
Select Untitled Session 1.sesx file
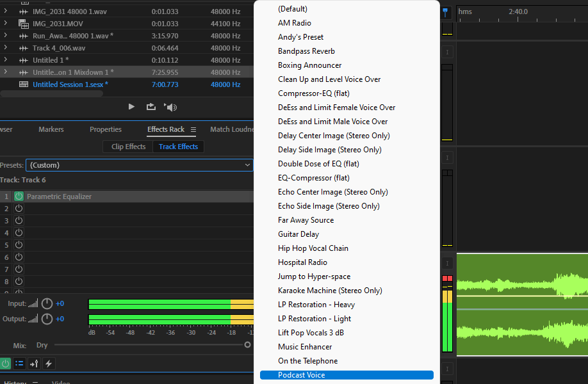click(x=70, y=84)
